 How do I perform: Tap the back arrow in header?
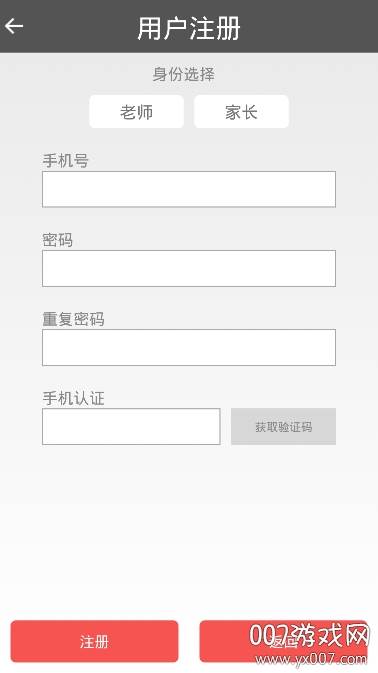tap(14, 26)
